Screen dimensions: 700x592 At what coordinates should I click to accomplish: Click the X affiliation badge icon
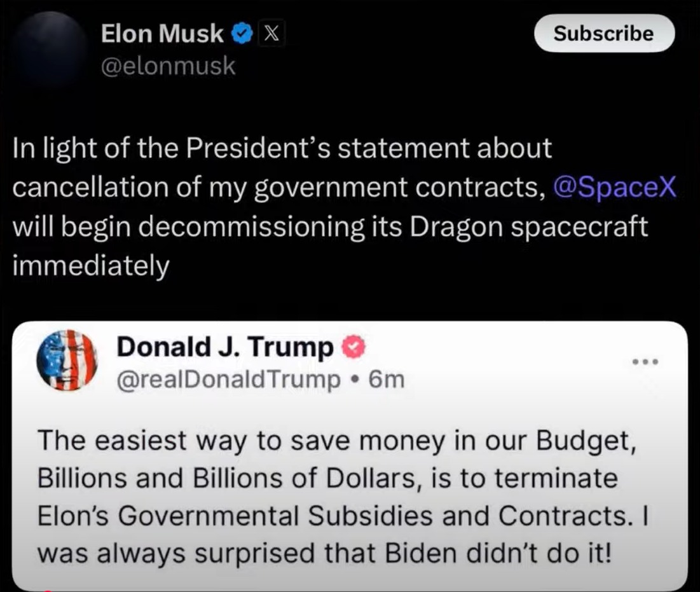coord(271,34)
